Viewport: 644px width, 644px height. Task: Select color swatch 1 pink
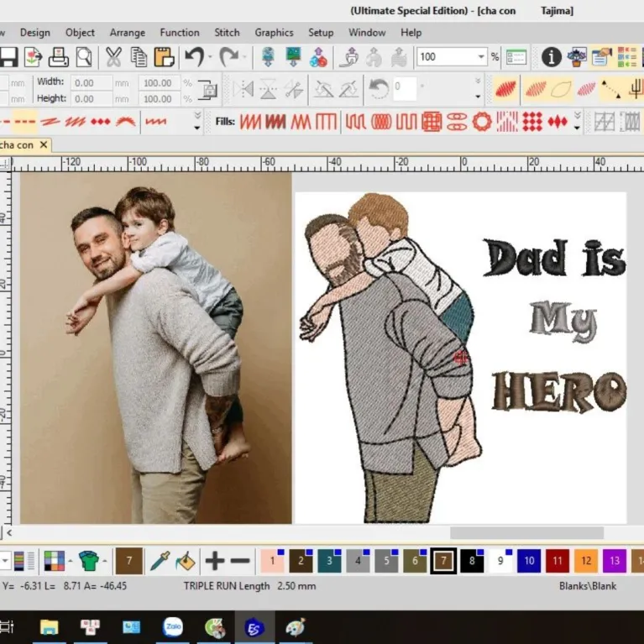pos(272,561)
